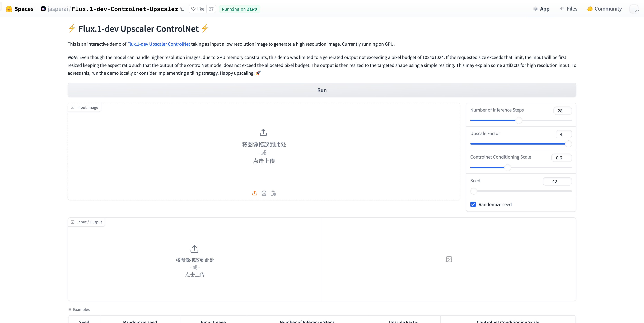Click the jasperai organization avatar icon
The height and width of the screenshot is (323, 644).
(43, 9)
